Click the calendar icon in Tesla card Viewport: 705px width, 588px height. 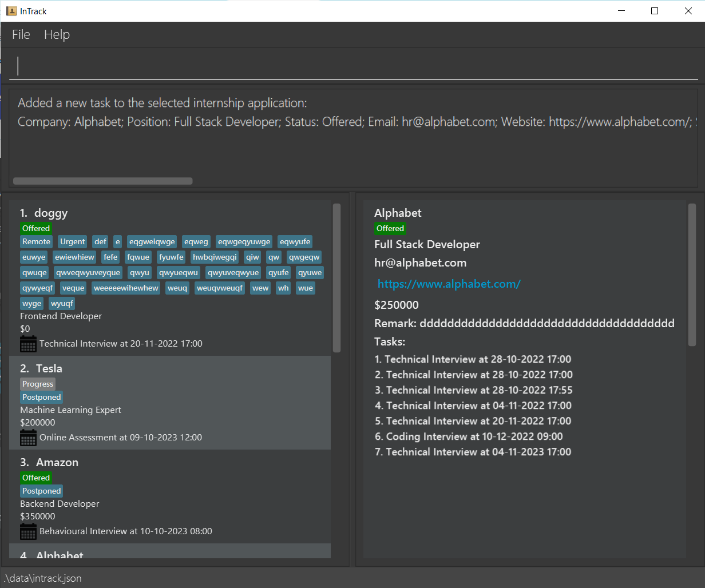(x=28, y=438)
